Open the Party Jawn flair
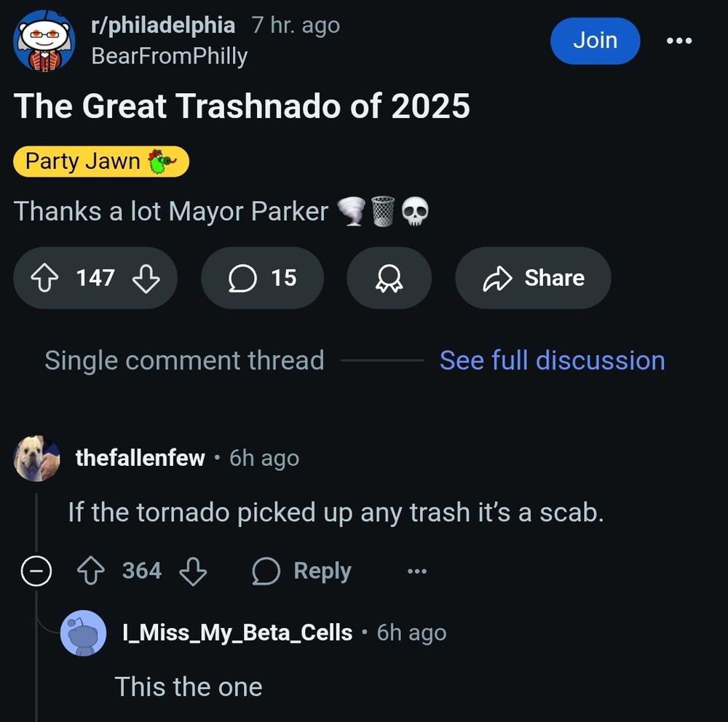This screenshot has height=722, width=728. click(100, 161)
